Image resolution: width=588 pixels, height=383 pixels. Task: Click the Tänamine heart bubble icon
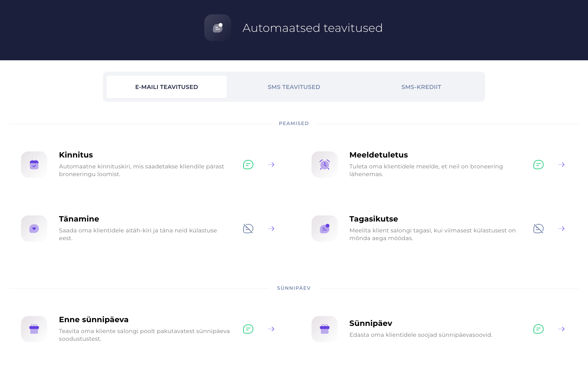[34, 229]
